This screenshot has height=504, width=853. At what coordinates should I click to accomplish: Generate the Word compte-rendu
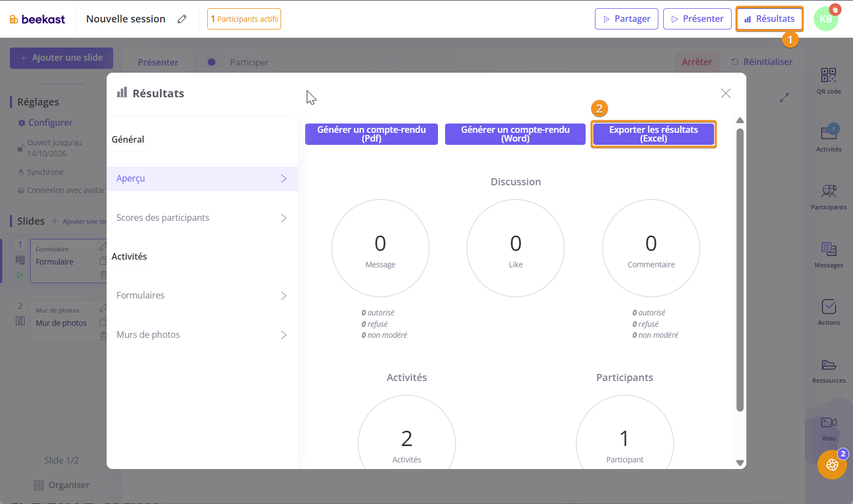tap(515, 134)
